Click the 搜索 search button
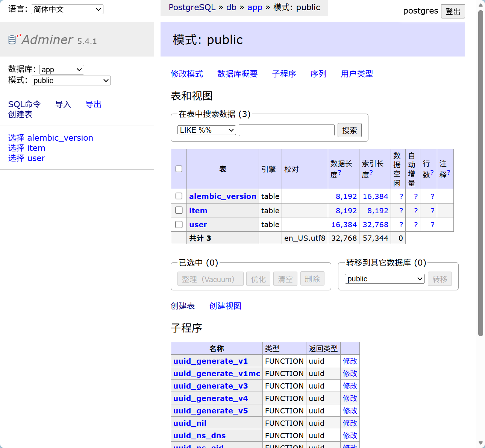The width and height of the screenshot is (485, 448). (x=349, y=130)
